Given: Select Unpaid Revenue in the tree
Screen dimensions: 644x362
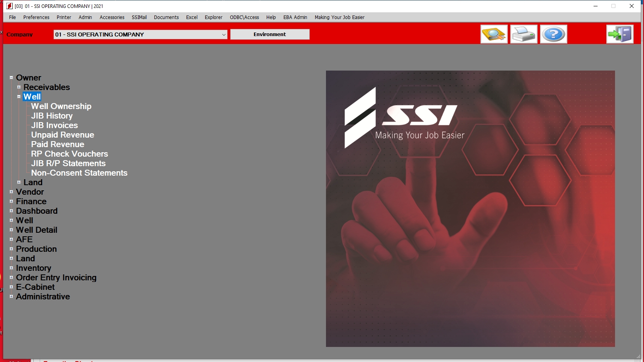Looking at the screenshot, I should pyautogui.click(x=63, y=135).
